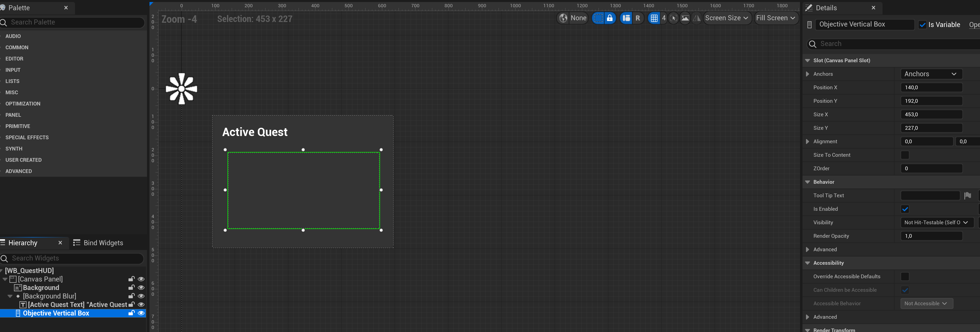Click the padlock respect locks icon

point(610,18)
